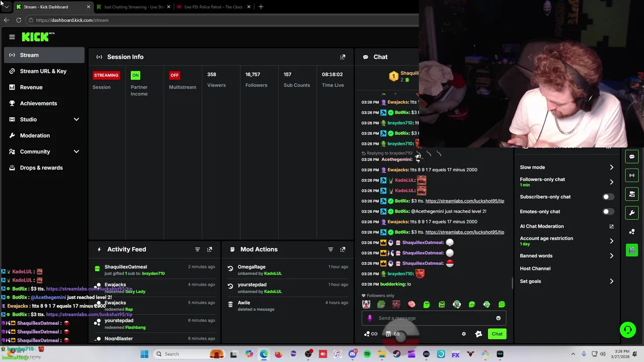This screenshot has height=362, width=644.
Task: Toggle Partner Income ON badge
Action: coord(135,75)
